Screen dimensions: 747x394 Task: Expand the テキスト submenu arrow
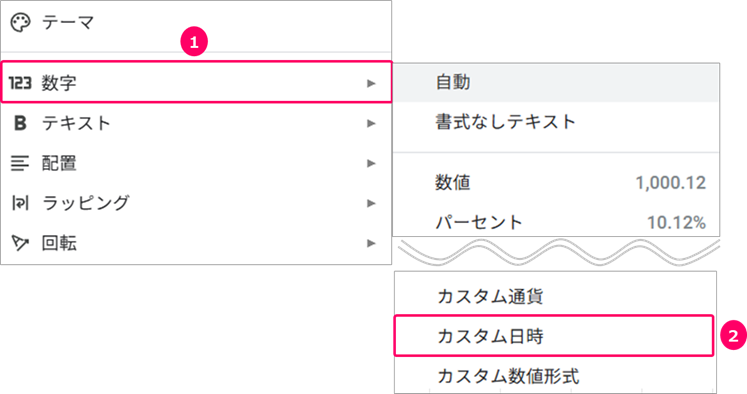(x=371, y=123)
